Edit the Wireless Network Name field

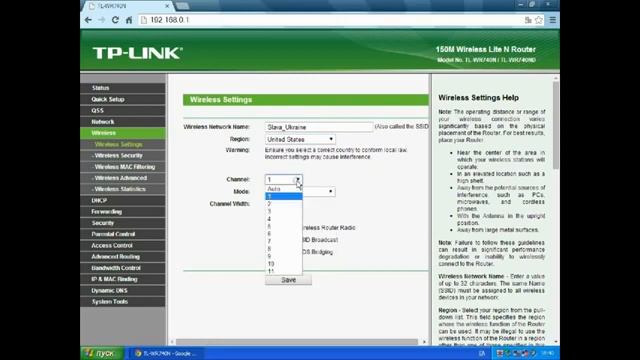pyautogui.click(x=319, y=127)
